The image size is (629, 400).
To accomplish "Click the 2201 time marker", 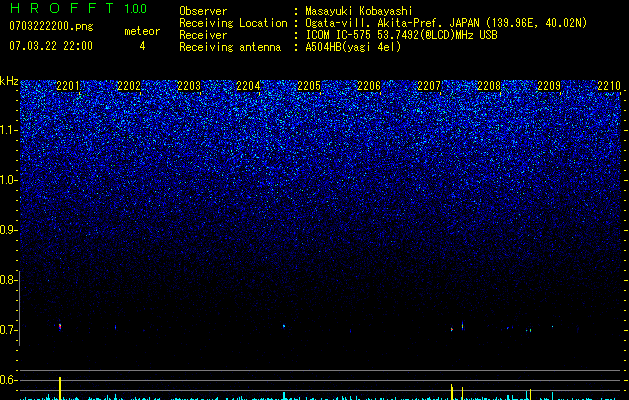I will coord(68,86).
